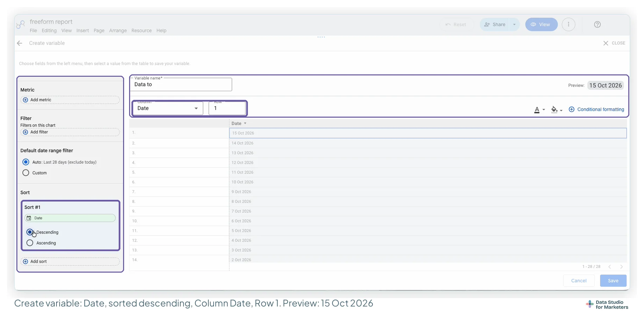644x317 pixels.
Task: Click the Reset button
Action: (456, 25)
